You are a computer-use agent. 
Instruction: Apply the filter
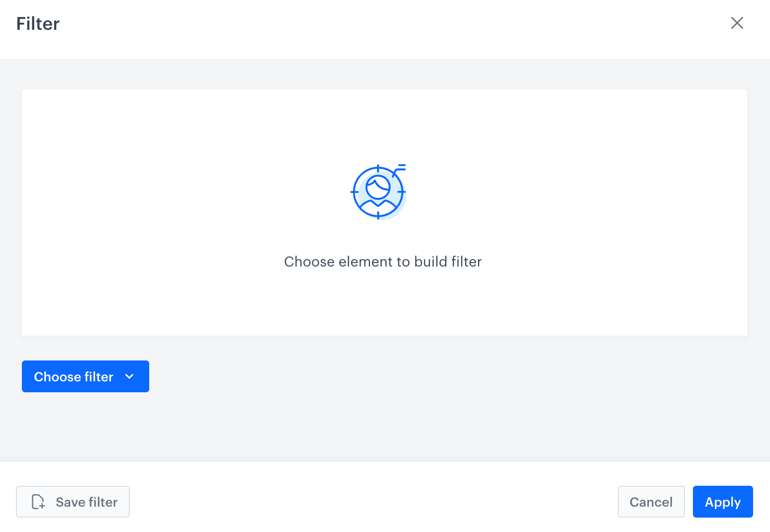pyautogui.click(x=722, y=502)
